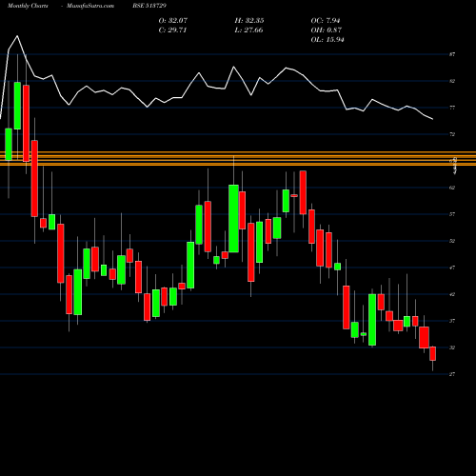Click the 57 price axis label

[x=452, y=214]
